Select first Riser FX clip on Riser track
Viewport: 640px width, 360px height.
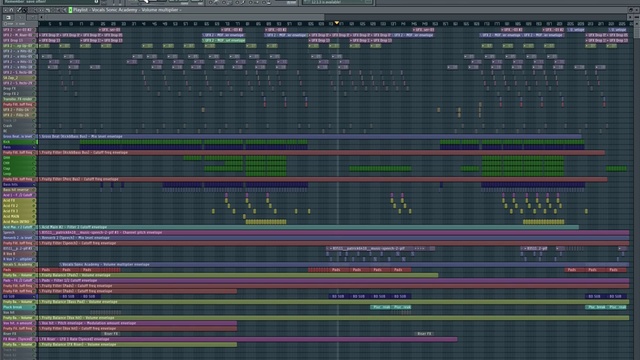pyautogui.click(x=111, y=333)
